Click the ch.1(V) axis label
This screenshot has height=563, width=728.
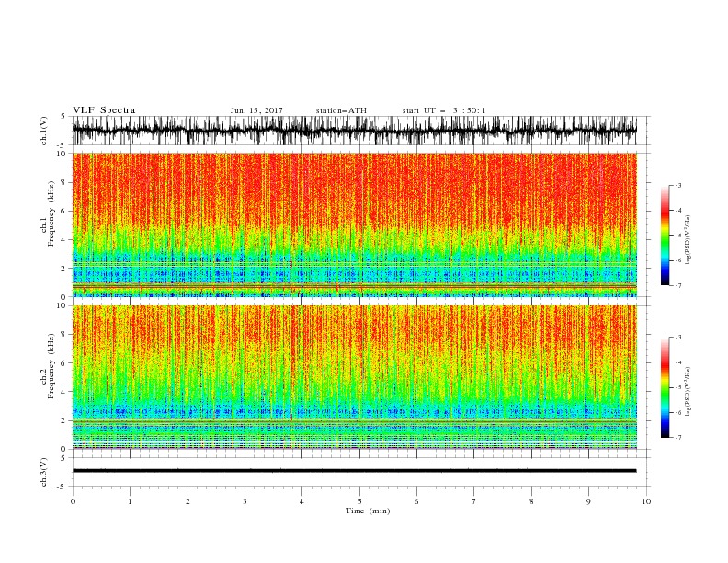pos(44,131)
